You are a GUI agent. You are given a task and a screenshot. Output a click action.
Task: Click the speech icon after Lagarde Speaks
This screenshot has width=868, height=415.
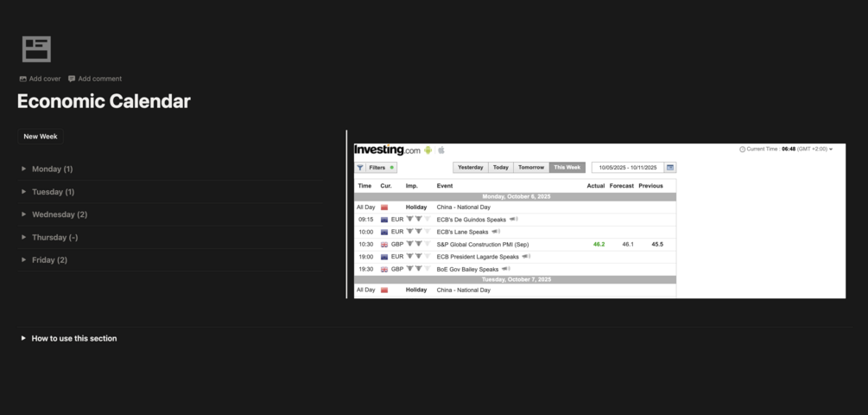coord(526,257)
